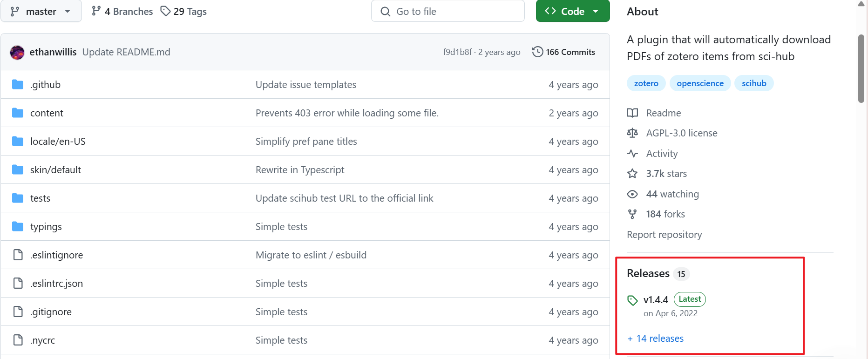Open commit 'Update scihub test URL to the official link'

tap(345, 198)
